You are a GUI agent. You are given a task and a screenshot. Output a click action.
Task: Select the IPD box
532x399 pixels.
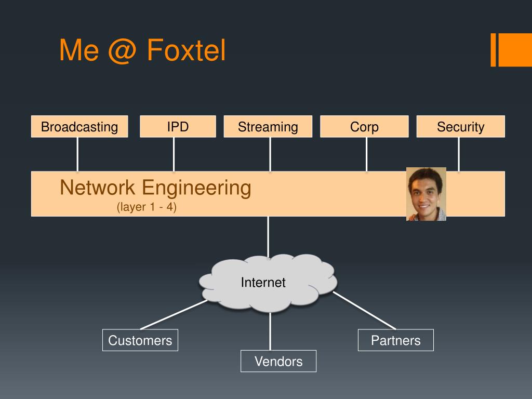tap(178, 127)
